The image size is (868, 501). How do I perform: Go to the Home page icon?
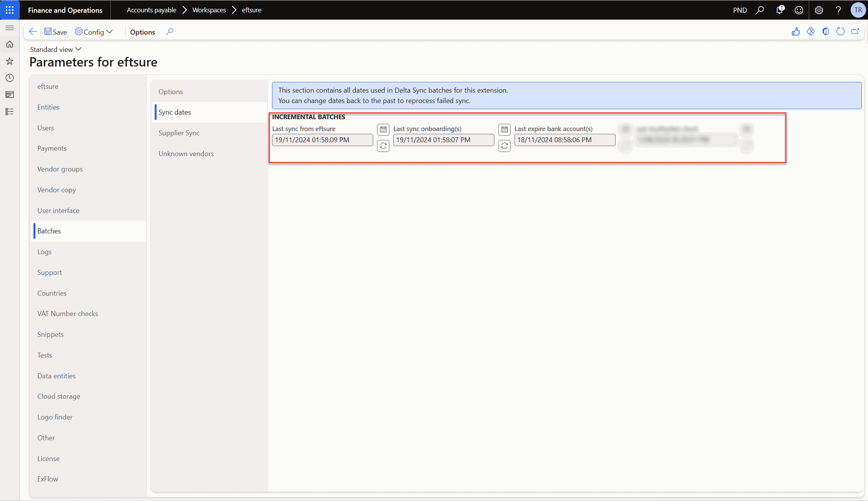point(10,45)
